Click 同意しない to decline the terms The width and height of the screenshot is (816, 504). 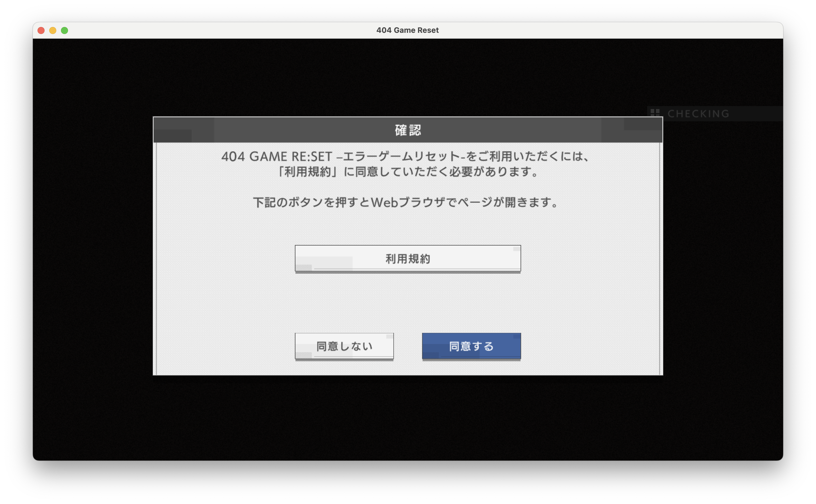point(344,346)
